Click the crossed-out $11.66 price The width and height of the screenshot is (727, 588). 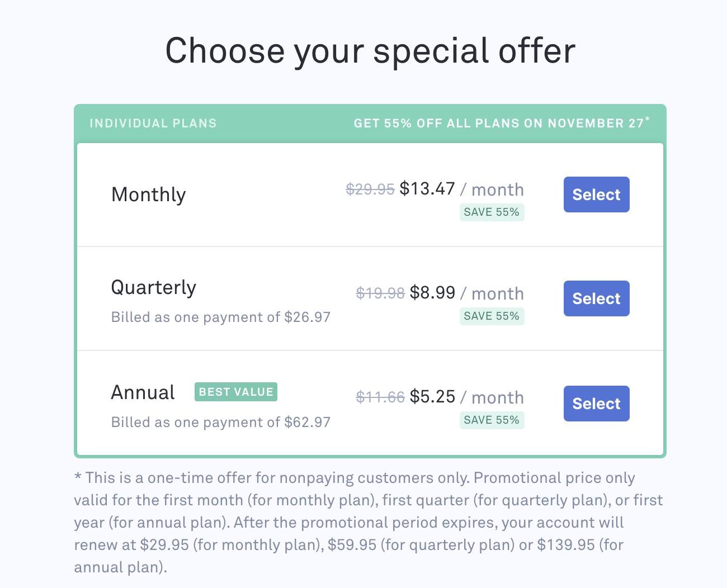[380, 397]
